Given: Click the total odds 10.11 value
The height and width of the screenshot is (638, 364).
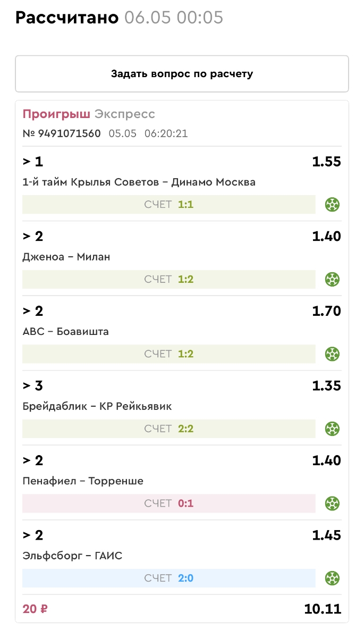Looking at the screenshot, I should point(322,609).
